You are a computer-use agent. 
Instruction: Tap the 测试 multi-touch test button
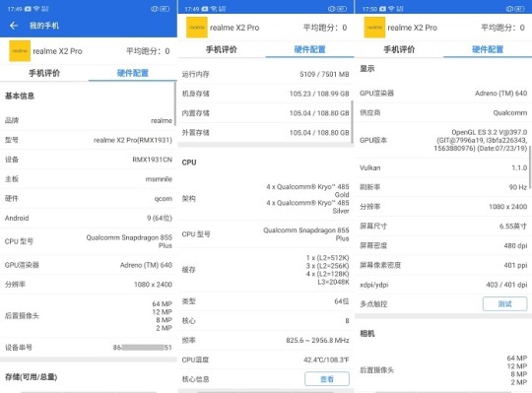tap(504, 303)
